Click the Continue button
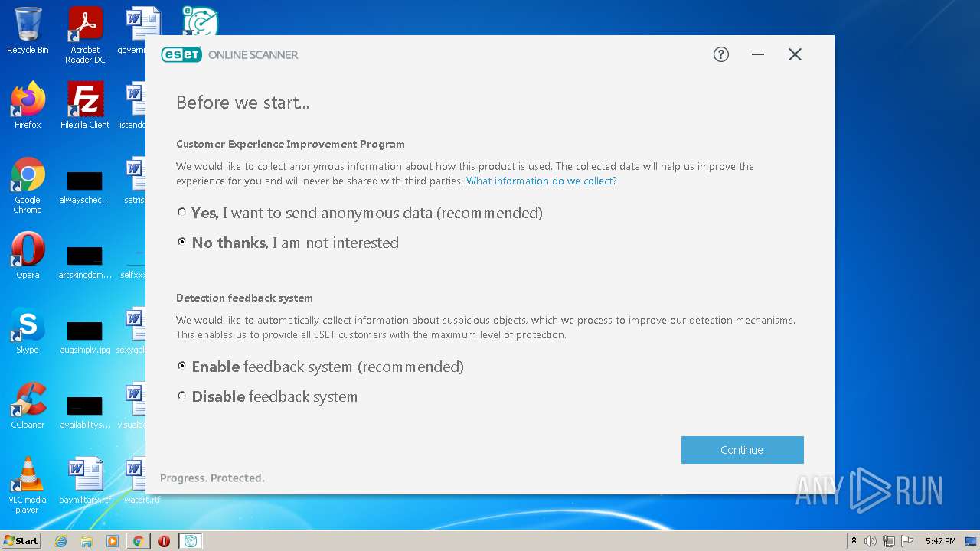This screenshot has height=551, width=980. point(742,450)
